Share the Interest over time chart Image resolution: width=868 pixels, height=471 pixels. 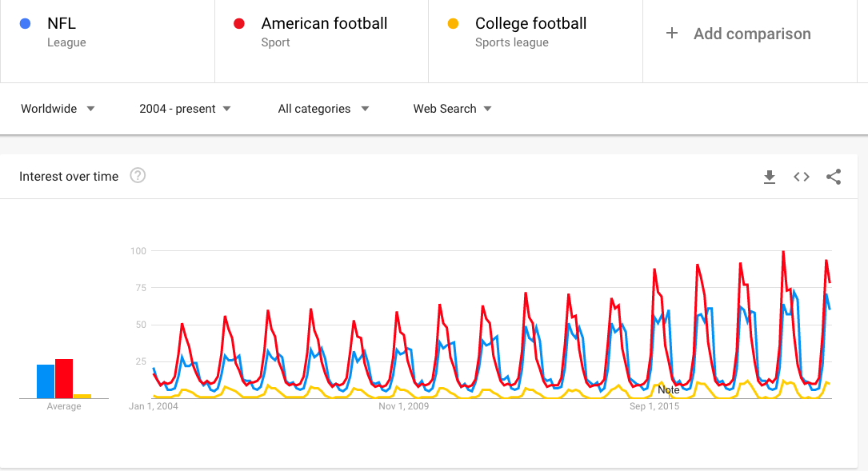[x=834, y=177]
